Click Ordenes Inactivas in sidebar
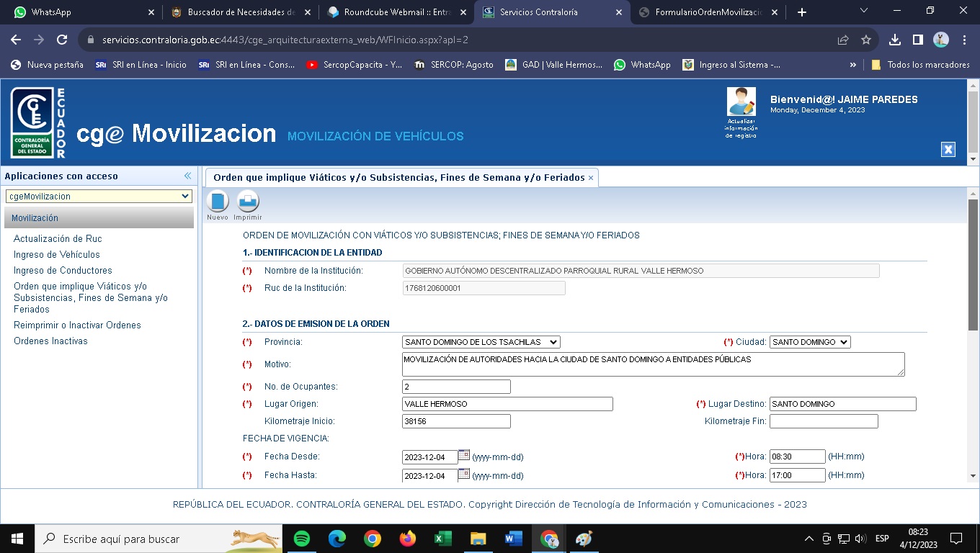The height and width of the screenshot is (553, 980). tap(50, 341)
